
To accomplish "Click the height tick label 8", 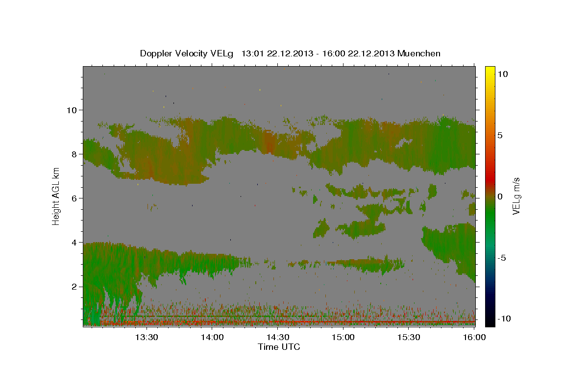I will [x=74, y=154].
